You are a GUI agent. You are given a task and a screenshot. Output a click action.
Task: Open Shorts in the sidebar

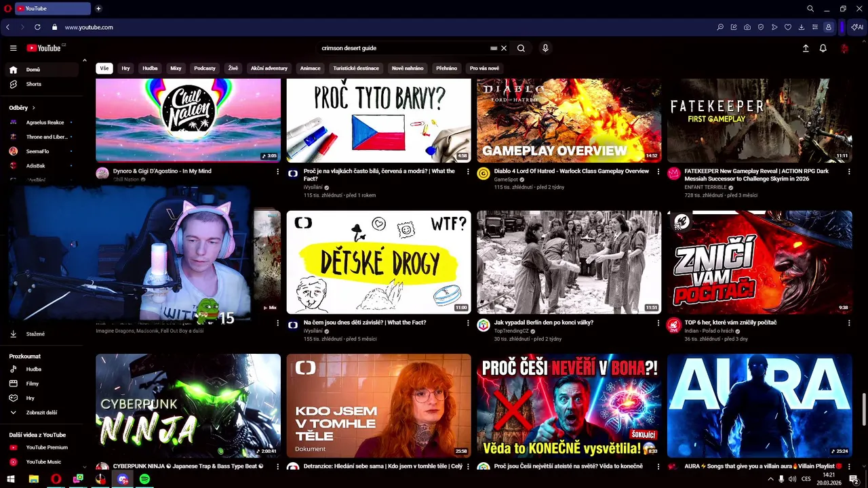point(43,84)
